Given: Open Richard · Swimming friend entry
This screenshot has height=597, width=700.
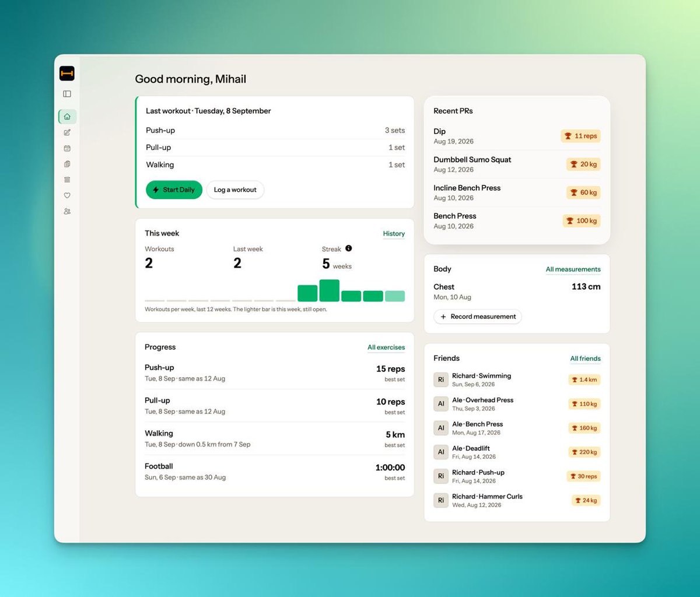Looking at the screenshot, I should [x=517, y=380].
